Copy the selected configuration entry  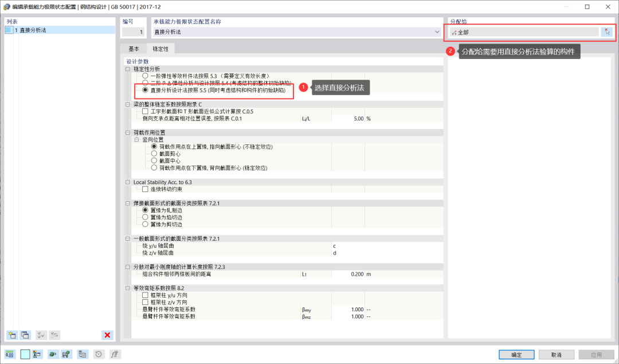coord(24,335)
